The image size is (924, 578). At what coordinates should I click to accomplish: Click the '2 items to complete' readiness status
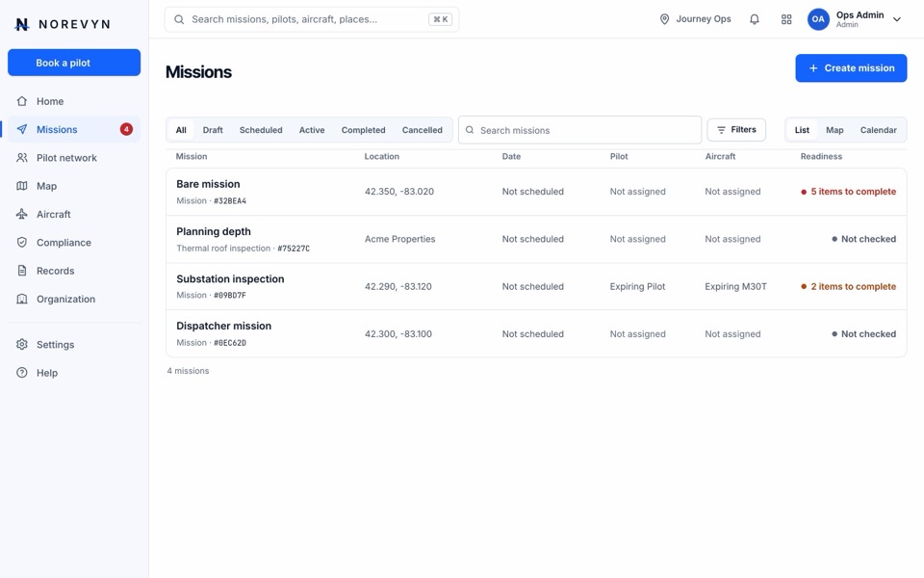click(x=849, y=287)
